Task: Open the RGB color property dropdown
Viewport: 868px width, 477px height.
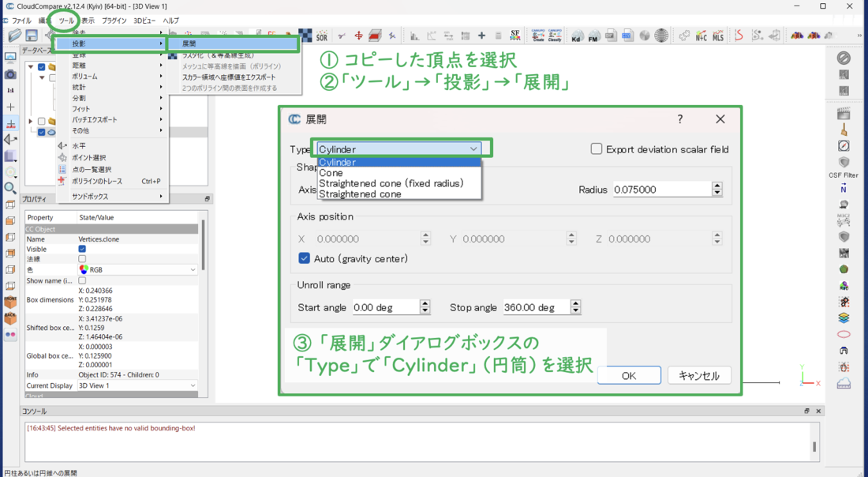Action: 137,269
